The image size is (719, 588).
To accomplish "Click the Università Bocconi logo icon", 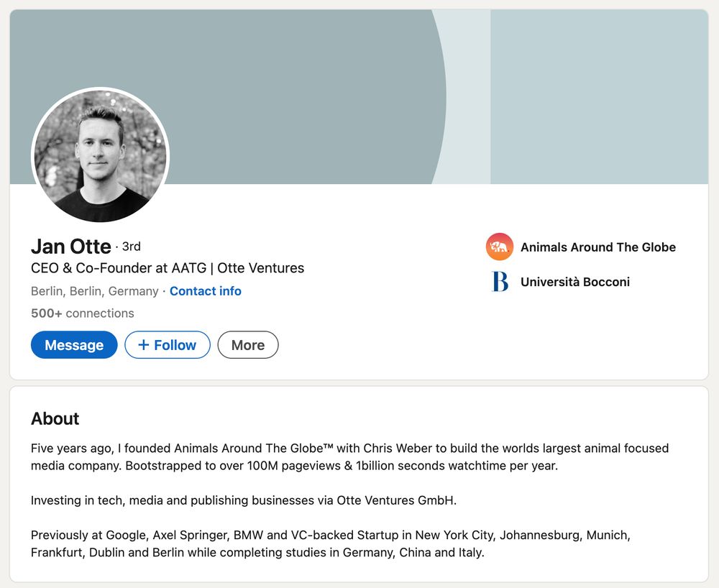I will tap(500, 281).
